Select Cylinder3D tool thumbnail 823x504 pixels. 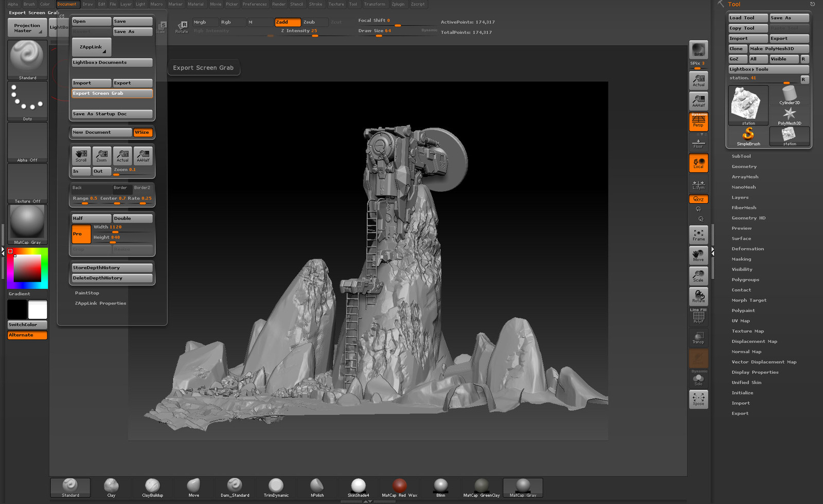point(789,95)
